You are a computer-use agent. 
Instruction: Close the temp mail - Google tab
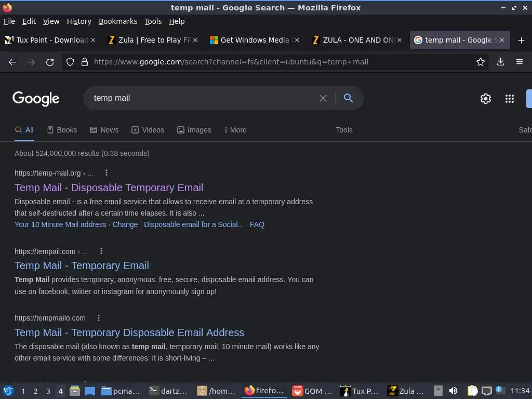pos(502,40)
